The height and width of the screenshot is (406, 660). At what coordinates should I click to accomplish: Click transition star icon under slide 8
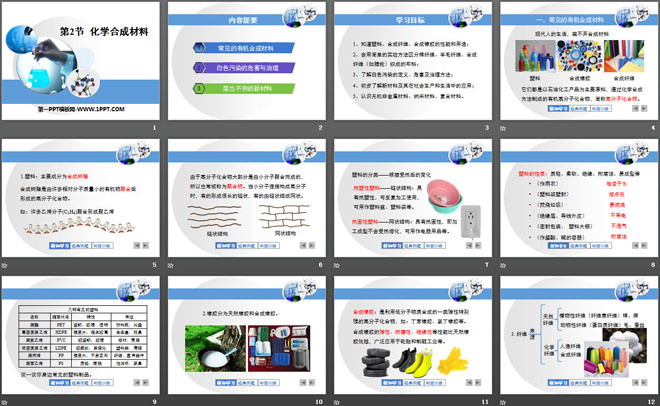[x=503, y=265]
